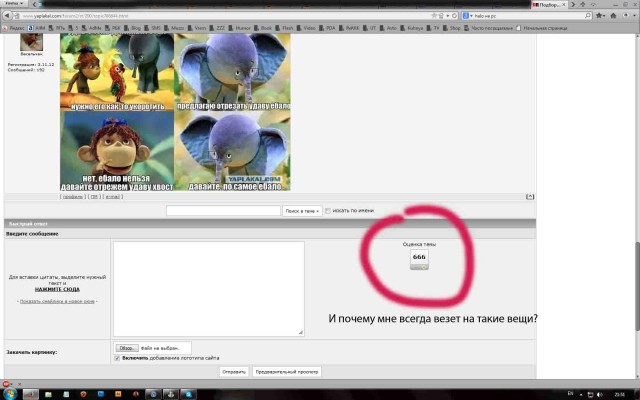
Task: Click the system clock in the tray
Action: 620,394
